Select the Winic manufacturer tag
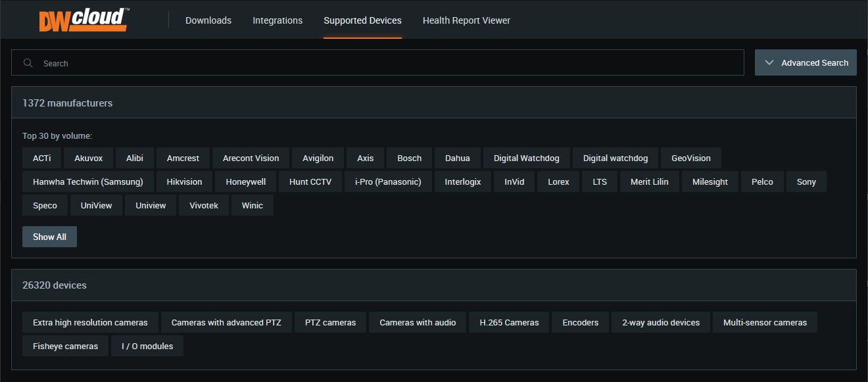This screenshot has height=382, width=868. click(x=253, y=205)
